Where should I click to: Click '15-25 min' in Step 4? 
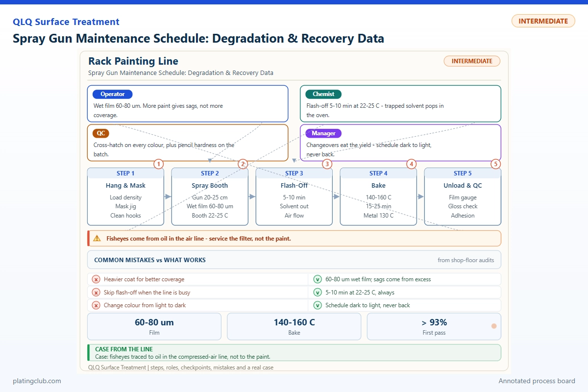[378, 206]
